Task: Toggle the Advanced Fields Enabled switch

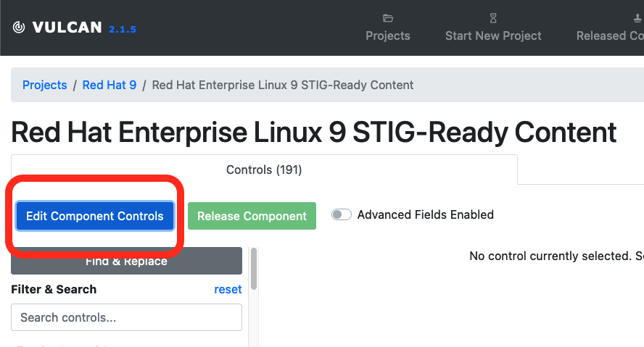Action: coord(342,214)
